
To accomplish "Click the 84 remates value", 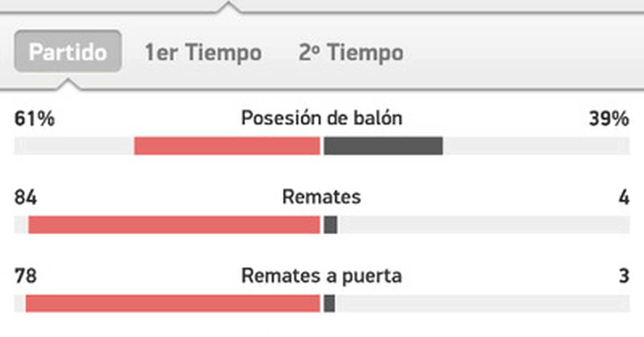I will 25,197.
